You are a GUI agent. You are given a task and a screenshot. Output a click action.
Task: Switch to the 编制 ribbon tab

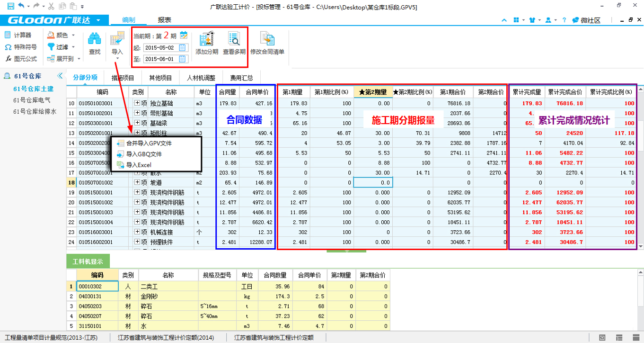(x=128, y=20)
